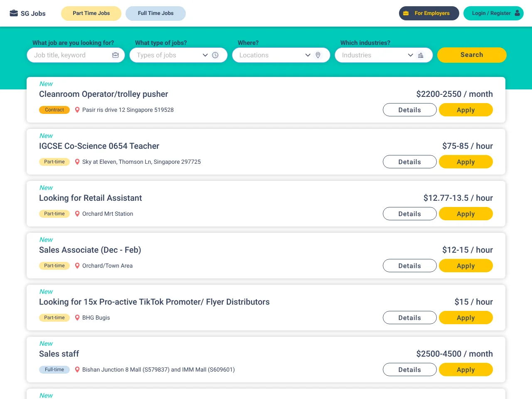
Task: Click location pin beside Orchard Mrt Station
Action: click(77, 214)
